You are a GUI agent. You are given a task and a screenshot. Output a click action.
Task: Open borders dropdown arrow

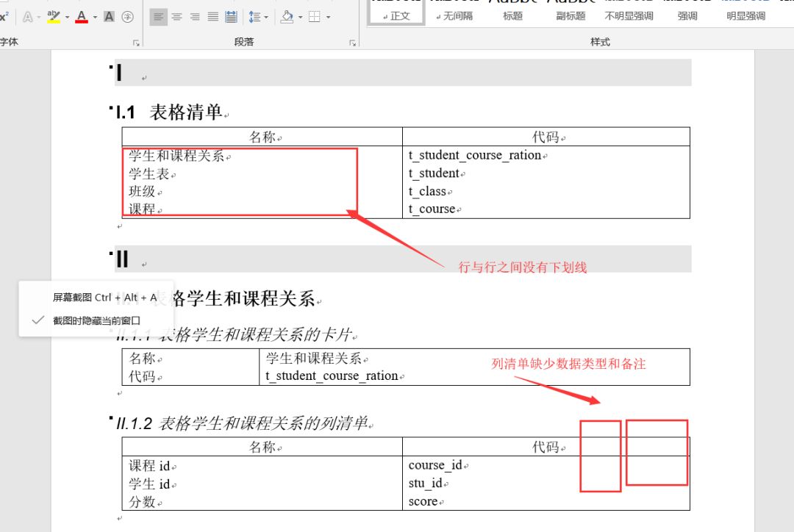pos(328,17)
